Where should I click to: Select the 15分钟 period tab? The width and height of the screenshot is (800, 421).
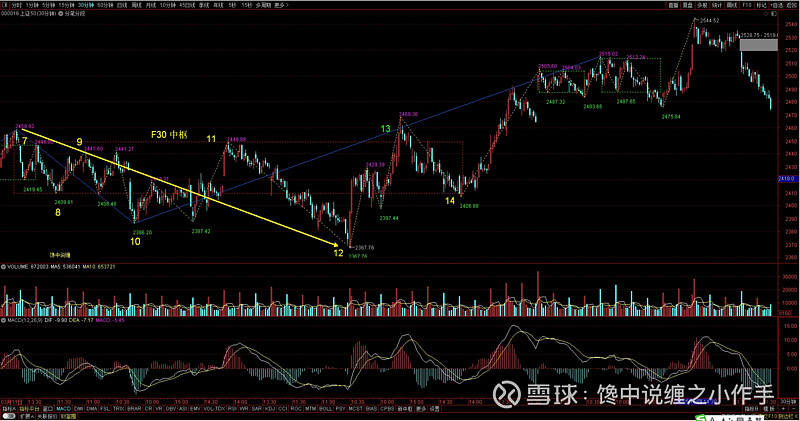click(66, 5)
